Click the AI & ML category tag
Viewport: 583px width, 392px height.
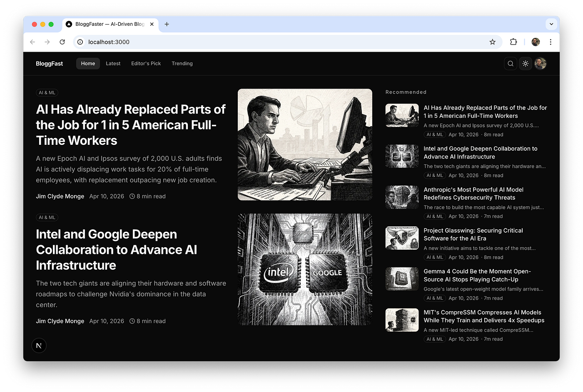pos(47,92)
